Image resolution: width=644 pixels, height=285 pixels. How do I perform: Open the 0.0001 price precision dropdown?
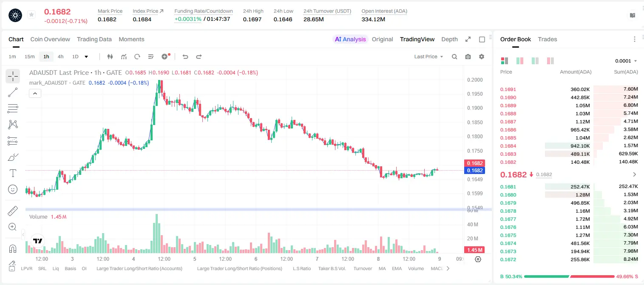coord(626,61)
